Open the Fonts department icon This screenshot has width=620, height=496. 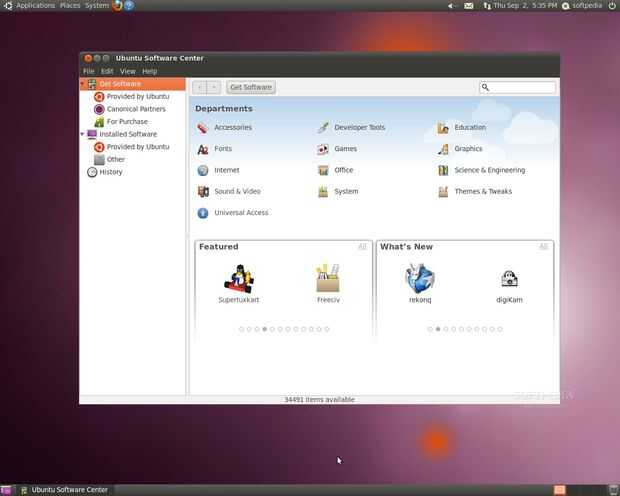[x=202, y=149]
